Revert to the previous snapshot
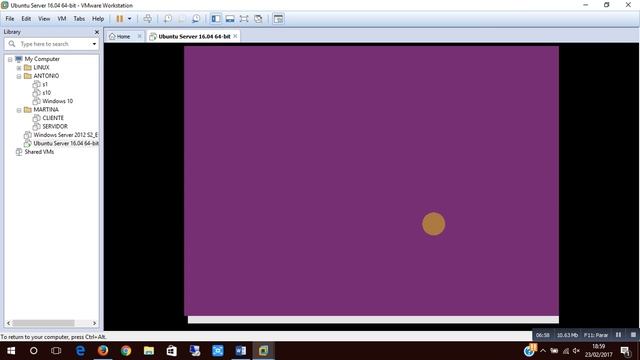Image resolution: width=640 pixels, height=360 pixels. pyautogui.click(x=182, y=19)
